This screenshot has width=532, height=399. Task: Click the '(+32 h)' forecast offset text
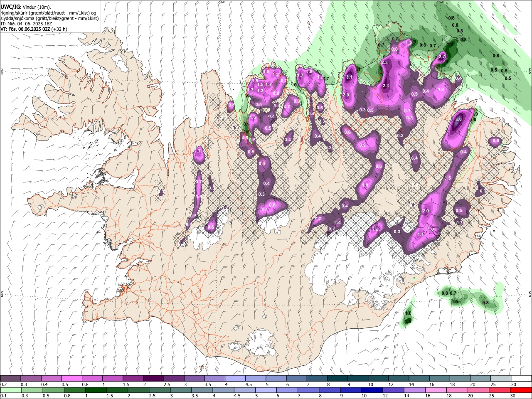pos(59,29)
